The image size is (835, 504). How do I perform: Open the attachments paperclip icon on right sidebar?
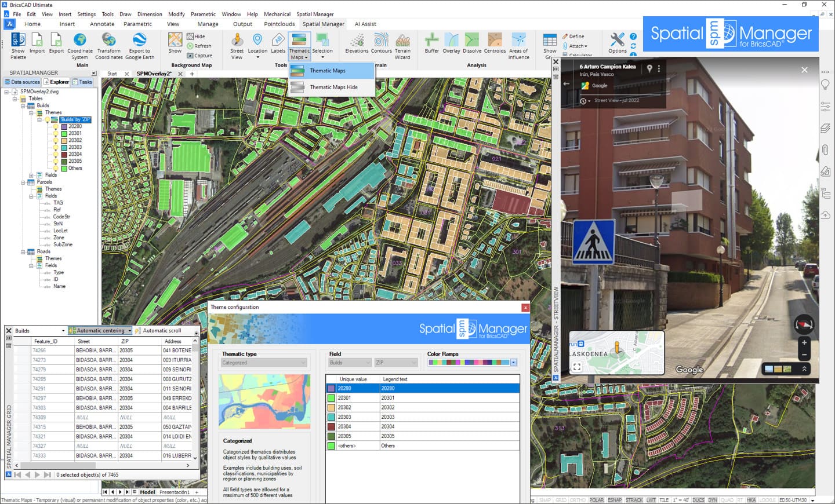click(x=825, y=150)
